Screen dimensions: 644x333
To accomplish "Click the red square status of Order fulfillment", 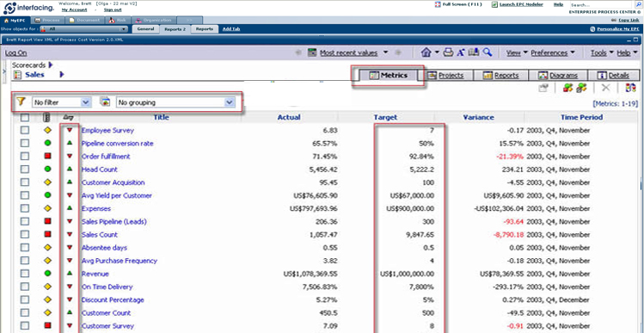I will pos(47,157).
